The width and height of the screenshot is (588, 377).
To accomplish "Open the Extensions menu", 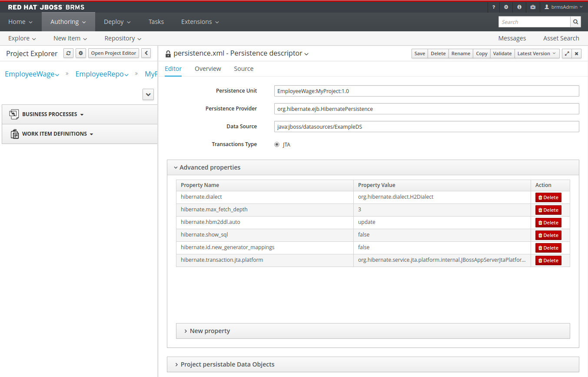I will 200,22.
